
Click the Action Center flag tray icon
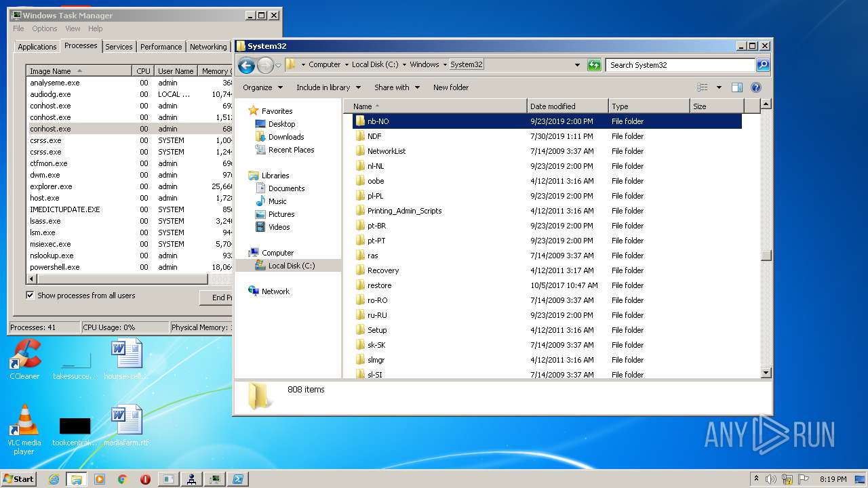pos(803,479)
